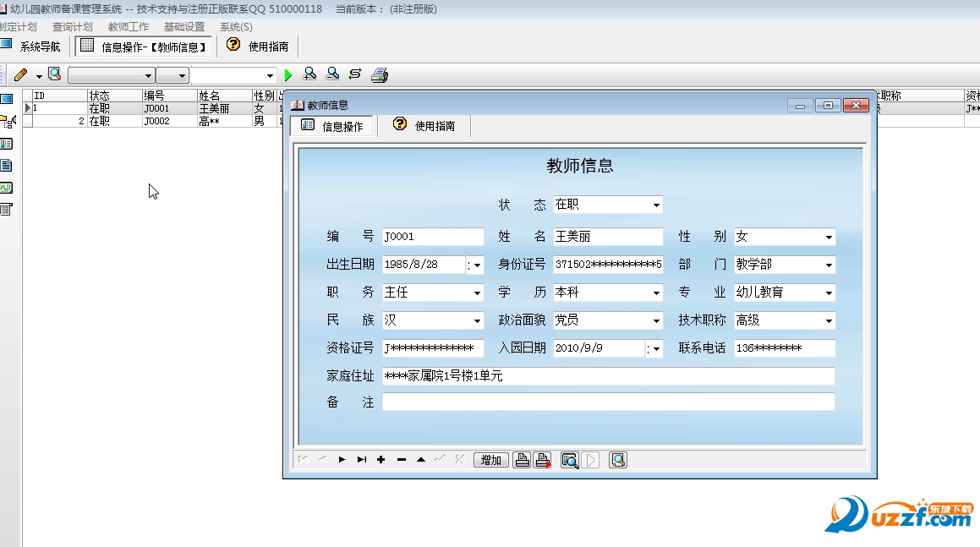Click the green run query arrow
The width and height of the screenshot is (980, 547).
[x=288, y=75]
